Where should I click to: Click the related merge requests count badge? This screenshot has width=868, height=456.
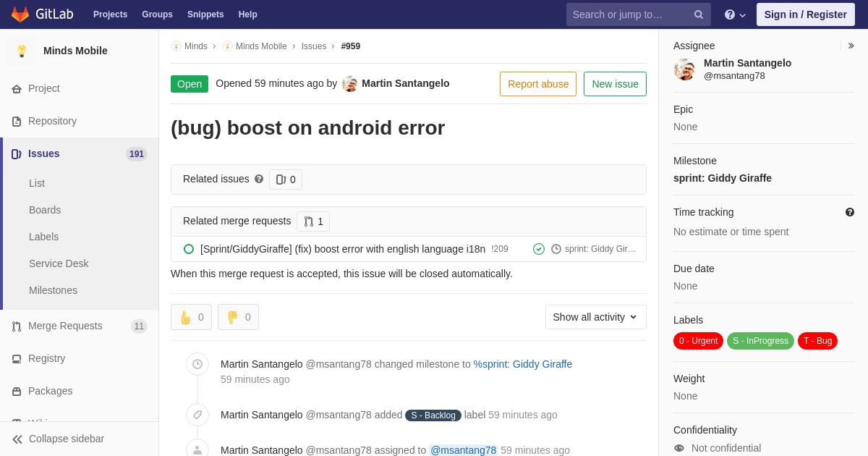[313, 221]
